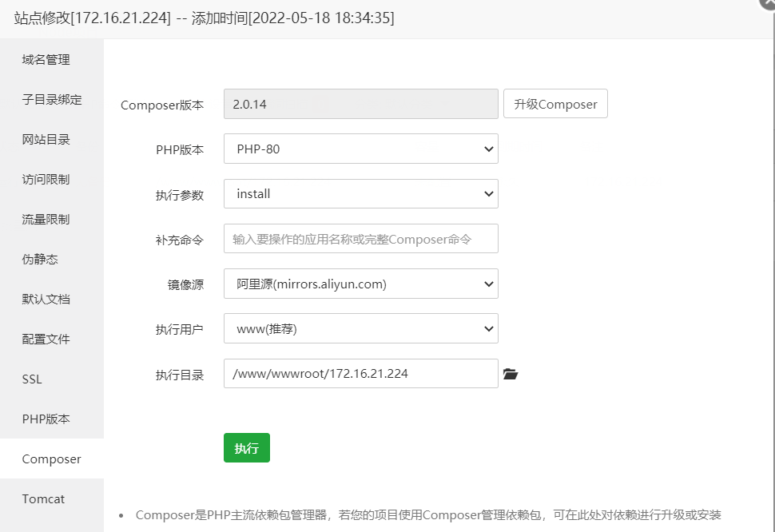Select the Composer sidebar tab
This screenshot has height=532, width=775.
point(52,459)
